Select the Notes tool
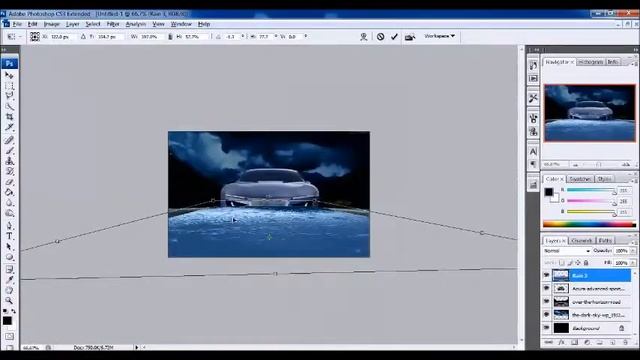The height and width of the screenshot is (360, 640). coord(9,269)
